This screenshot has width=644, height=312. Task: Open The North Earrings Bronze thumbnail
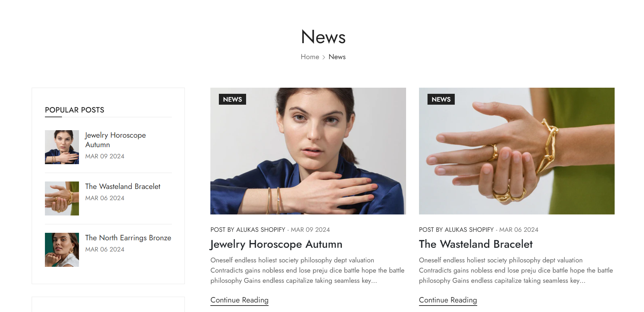tap(62, 250)
